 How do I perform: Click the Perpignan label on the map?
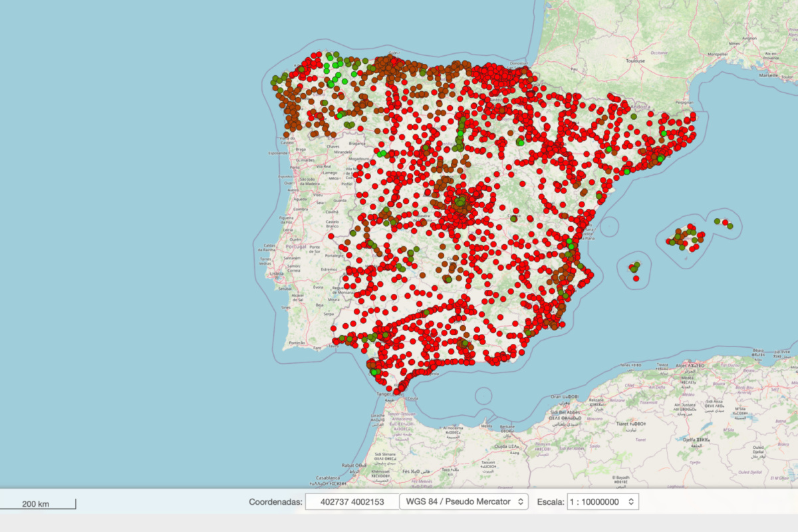[x=683, y=103]
